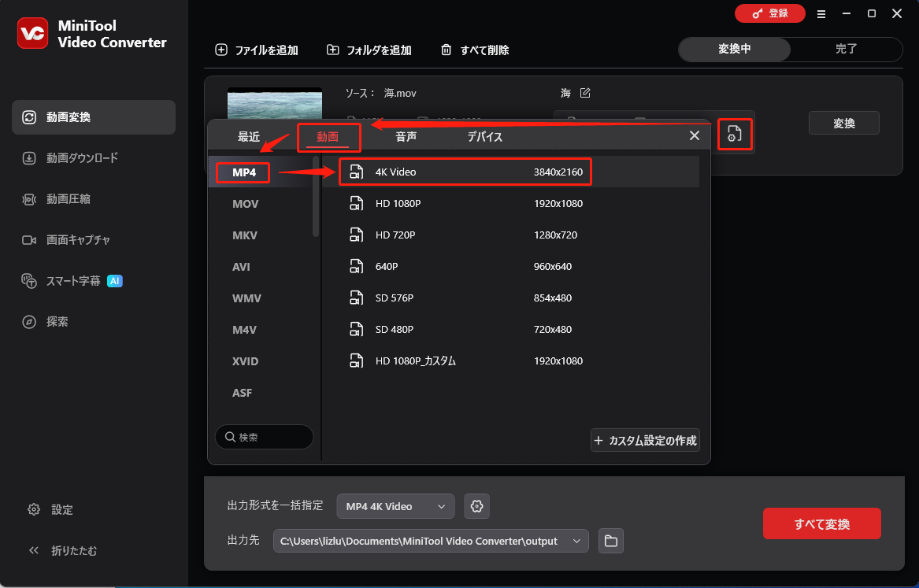Screen dimensions: 919x588
Task: Click the すべて変換 convert all button
Action: [x=821, y=523]
